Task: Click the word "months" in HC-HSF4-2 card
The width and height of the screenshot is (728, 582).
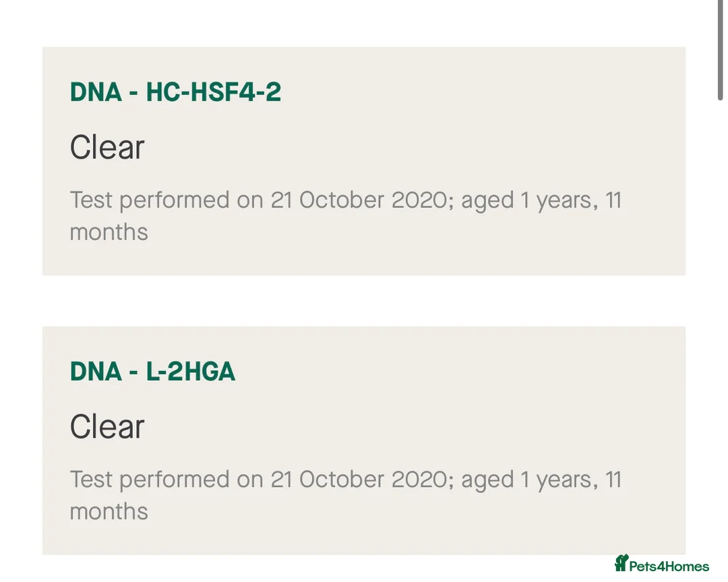Action: (x=109, y=232)
